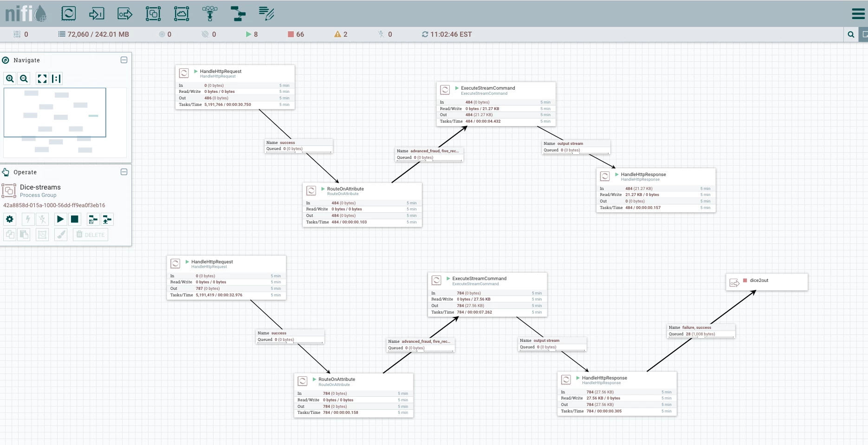Select the Input Port tool
868x445 pixels.
[97, 13]
